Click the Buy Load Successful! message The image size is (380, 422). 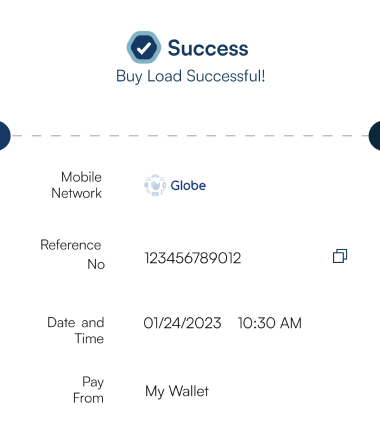click(191, 76)
